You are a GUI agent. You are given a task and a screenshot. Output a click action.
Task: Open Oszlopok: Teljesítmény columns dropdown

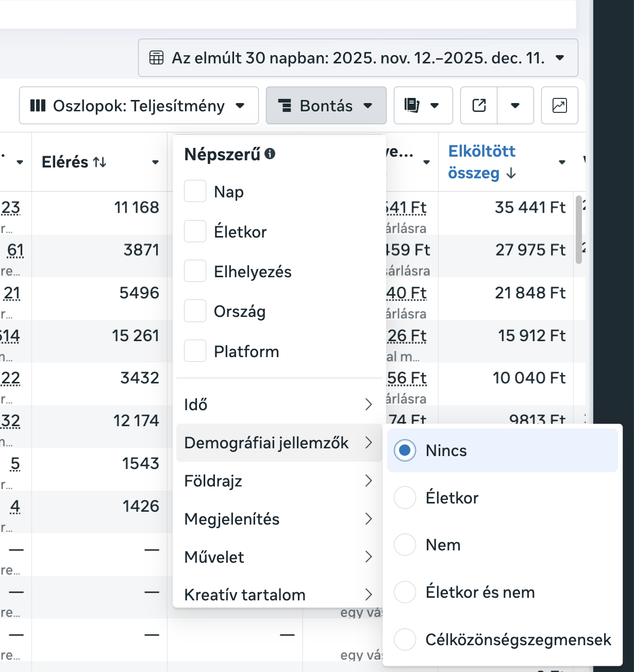point(139,106)
